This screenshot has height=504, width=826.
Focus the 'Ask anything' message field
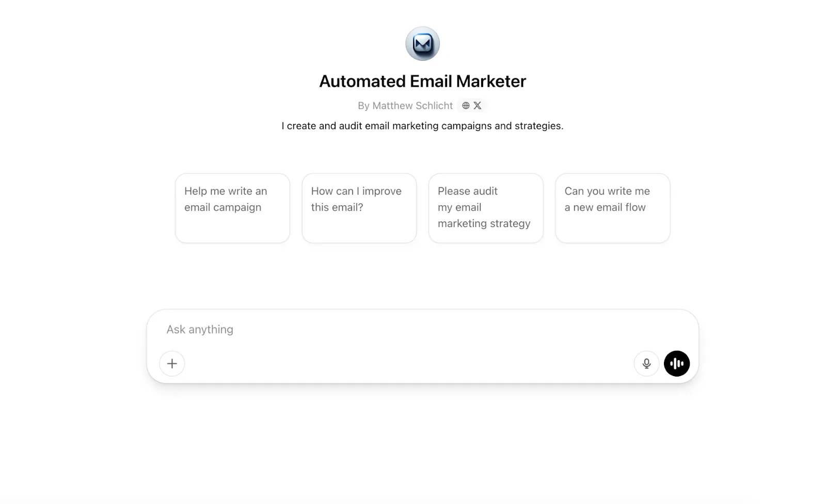point(361,329)
